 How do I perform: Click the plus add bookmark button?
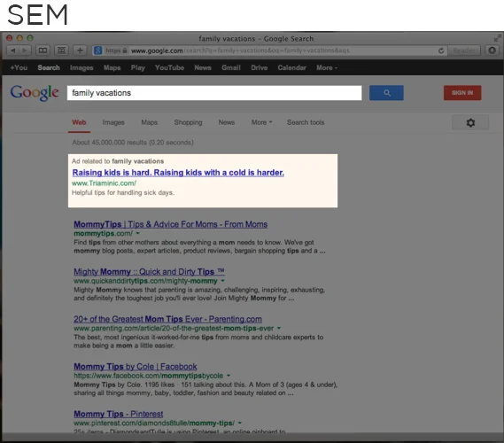pyautogui.click(x=80, y=51)
